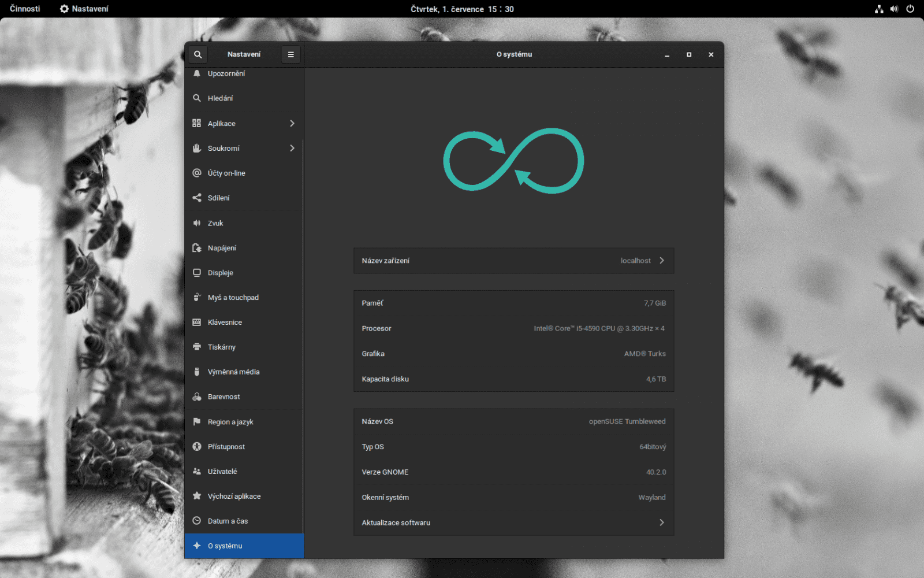Click the volume icon in top bar
Viewport: 924px width, 578px height.
[x=894, y=9]
